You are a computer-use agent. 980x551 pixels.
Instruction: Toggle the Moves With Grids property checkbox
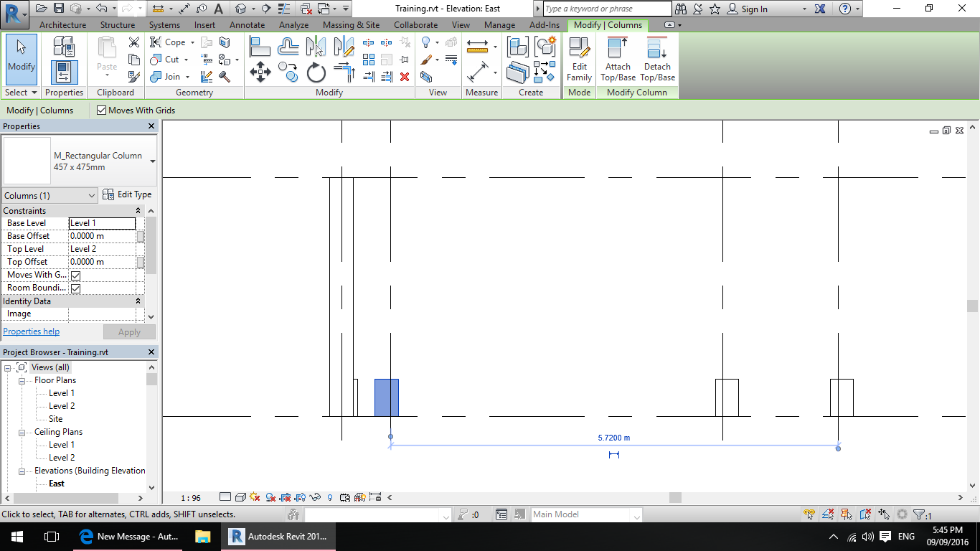pos(75,275)
